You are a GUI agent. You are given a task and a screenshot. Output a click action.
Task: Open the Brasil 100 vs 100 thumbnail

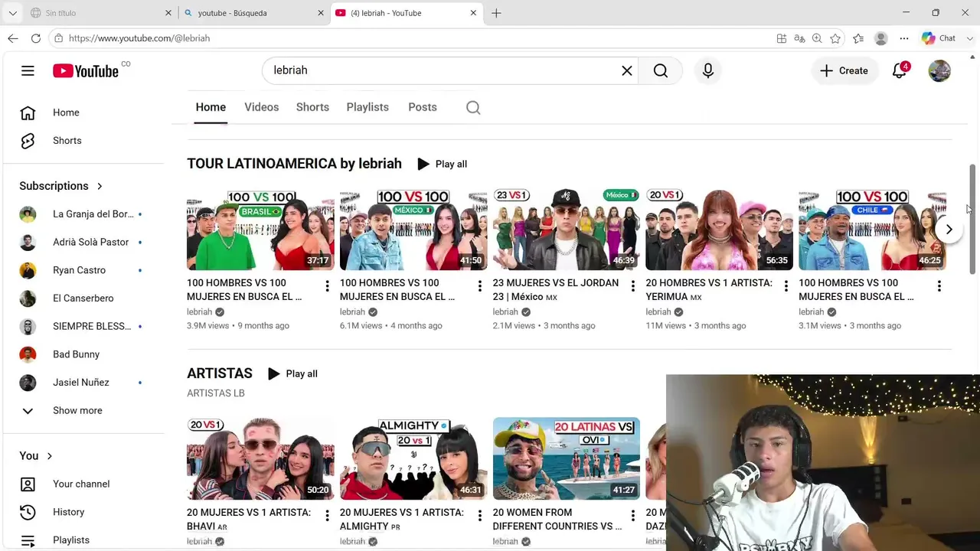pyautogui.click(x=260, y=230)
